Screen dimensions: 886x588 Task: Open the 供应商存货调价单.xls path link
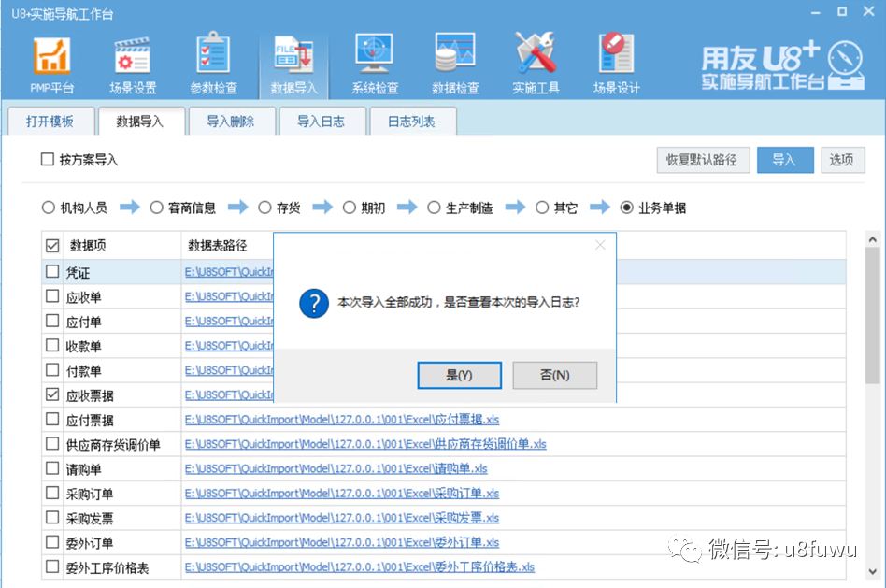[x=365, y=444]
